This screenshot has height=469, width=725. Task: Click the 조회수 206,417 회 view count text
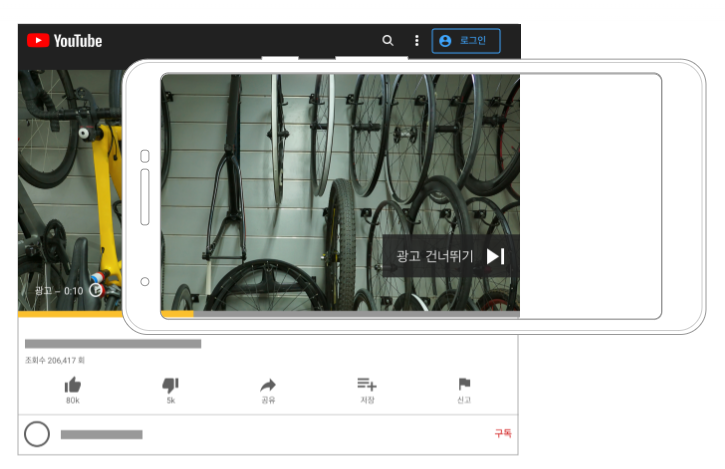[x=55, y=360]
